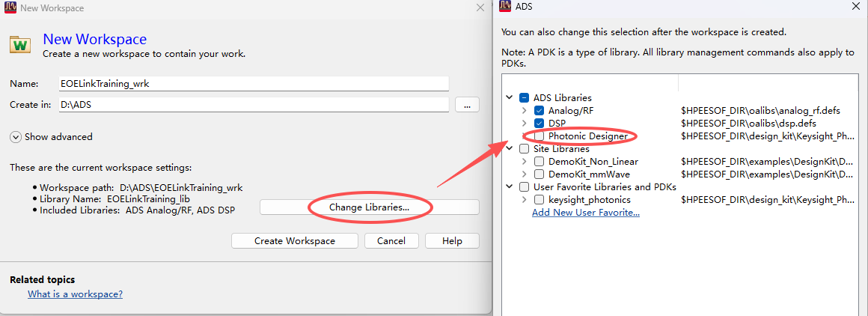Select the Photonic Designer library row
Viewport: 868px width, 316px height.
pyautogui.click(x=588, y=136)
